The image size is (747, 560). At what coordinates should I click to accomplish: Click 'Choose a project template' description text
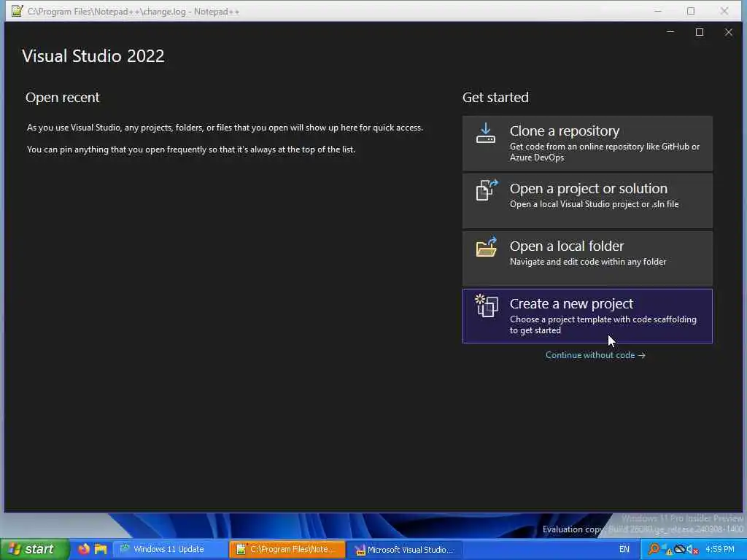coord(603,324)
